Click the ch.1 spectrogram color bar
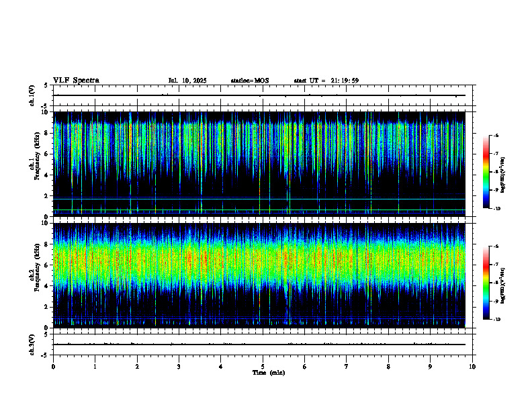This screenshot has height=411, width=532. point(486,172)
